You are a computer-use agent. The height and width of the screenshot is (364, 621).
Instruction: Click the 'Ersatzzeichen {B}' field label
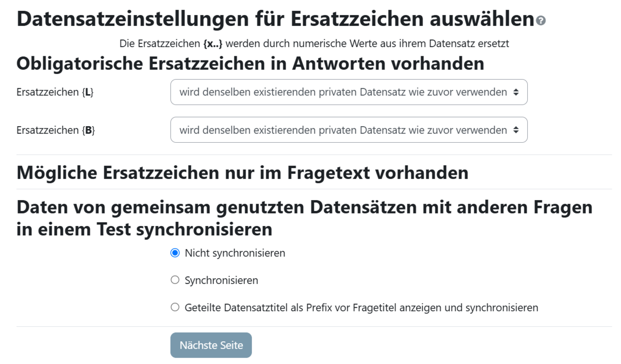(56, 130)
